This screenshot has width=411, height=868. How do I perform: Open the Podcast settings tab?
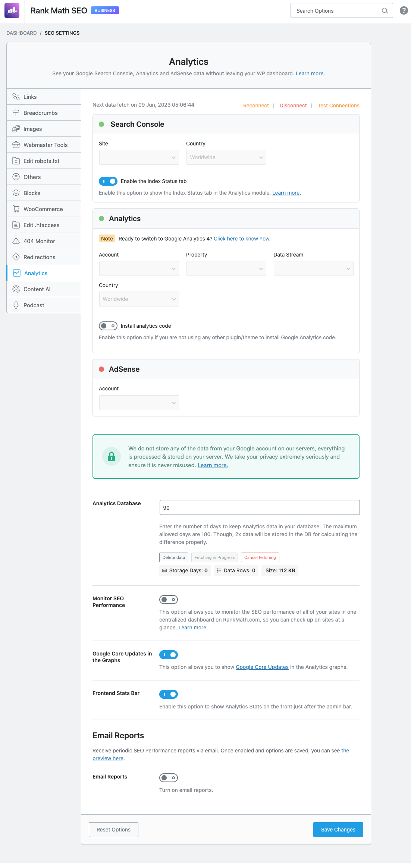click(44, 305)
